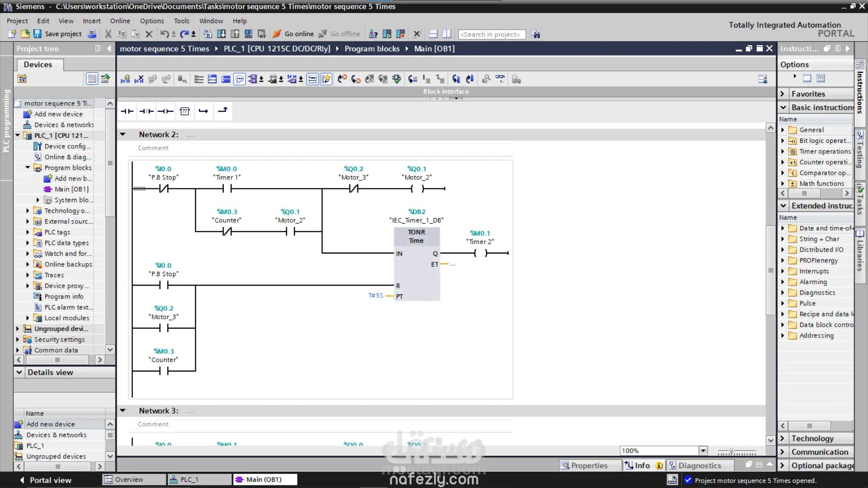Click the accessible devices help icon
This screenshot has height=488, width=868.
[373, 34]
